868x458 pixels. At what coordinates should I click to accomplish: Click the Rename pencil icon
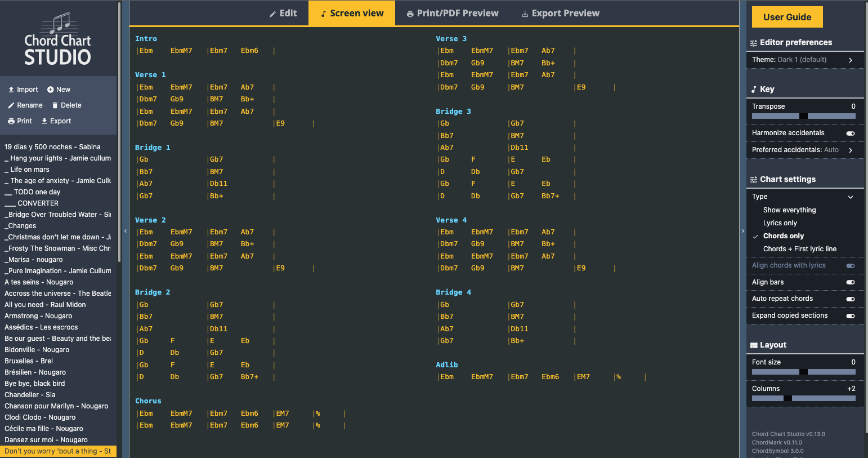pos(11,105)
